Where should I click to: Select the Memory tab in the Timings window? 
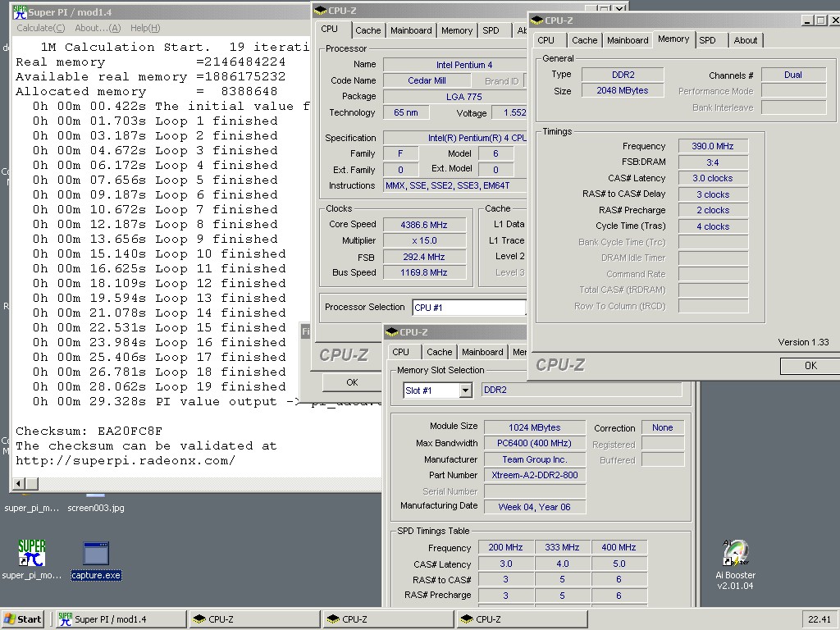(x=673, y=39)
